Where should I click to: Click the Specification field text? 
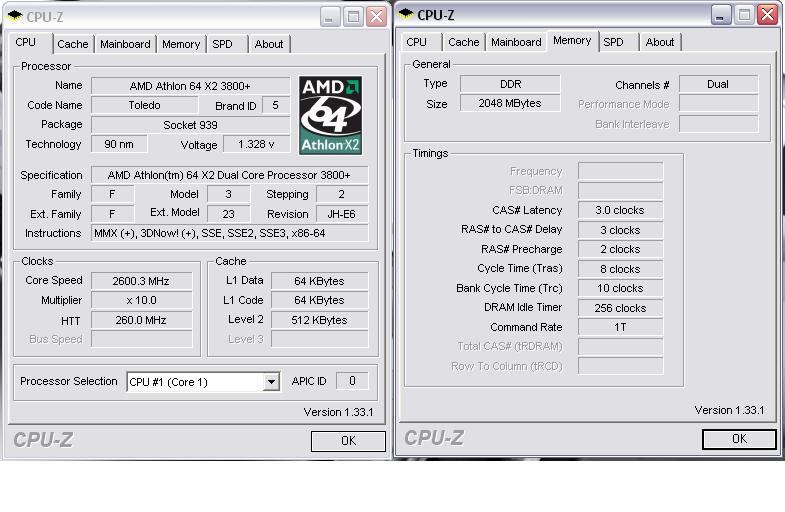229,175
